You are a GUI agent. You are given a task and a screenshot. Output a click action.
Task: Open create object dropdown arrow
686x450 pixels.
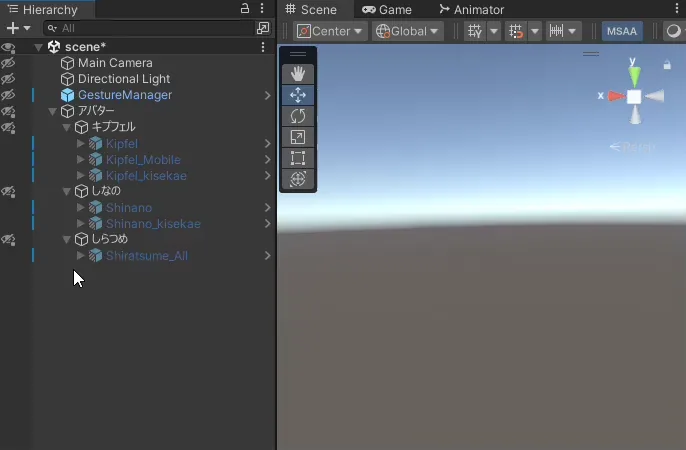point(27,28)
